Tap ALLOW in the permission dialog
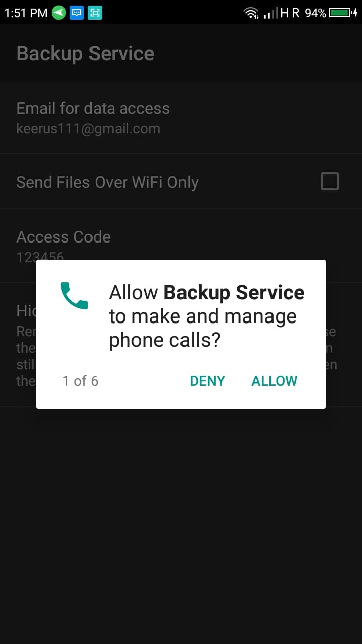 pos(274,381)
